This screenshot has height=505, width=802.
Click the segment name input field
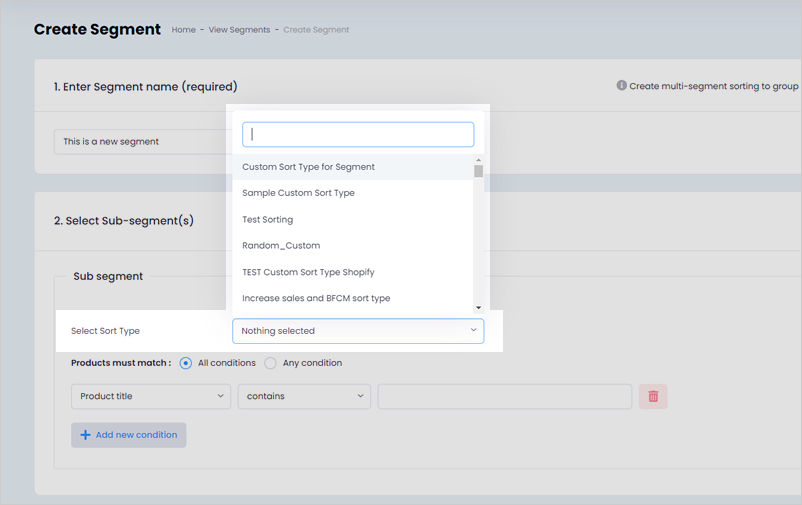[143, 142]
